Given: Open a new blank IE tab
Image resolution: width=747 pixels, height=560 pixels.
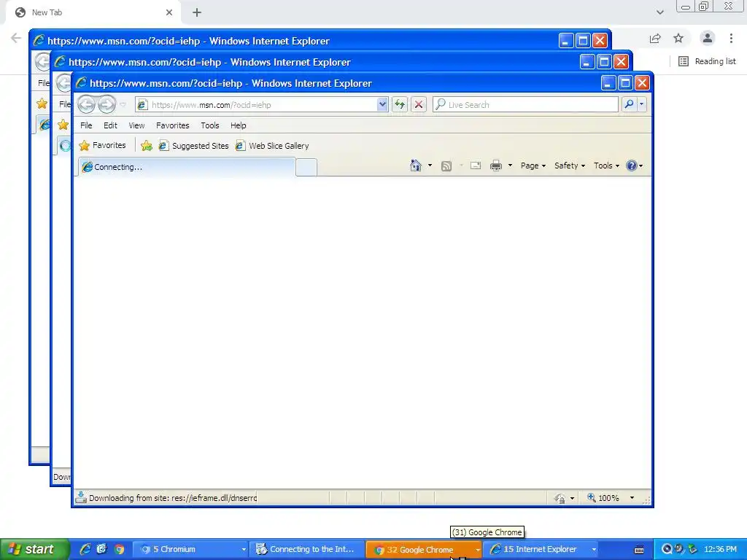Looking at the screenshot, I should [306, 167].
